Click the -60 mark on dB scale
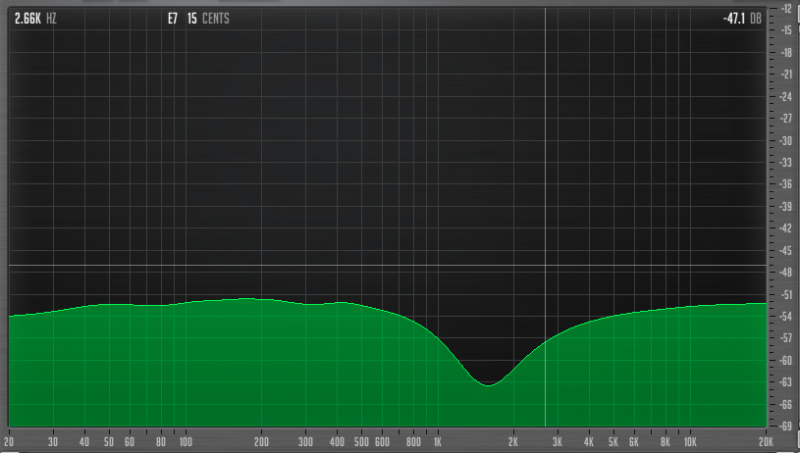Screen dimensions: 800x453 [787, 360]
